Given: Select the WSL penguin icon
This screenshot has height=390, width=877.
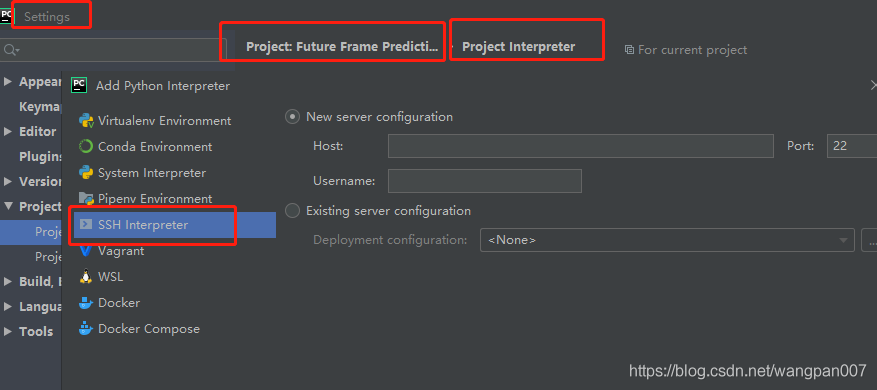Looking at the screenshot, I should pos(86,276).
